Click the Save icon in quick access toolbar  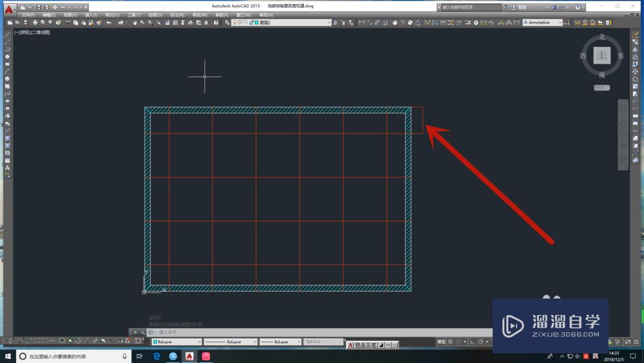[x=39, y=7]
